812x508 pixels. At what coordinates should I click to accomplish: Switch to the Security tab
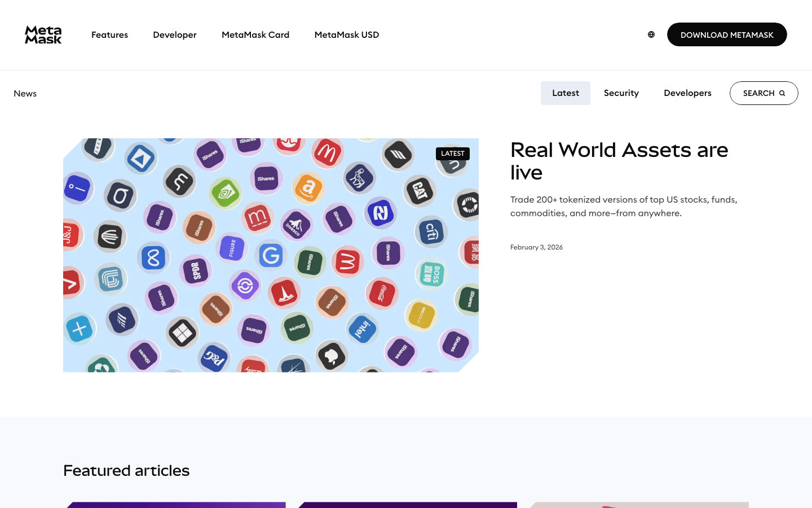tap(621, 93)
